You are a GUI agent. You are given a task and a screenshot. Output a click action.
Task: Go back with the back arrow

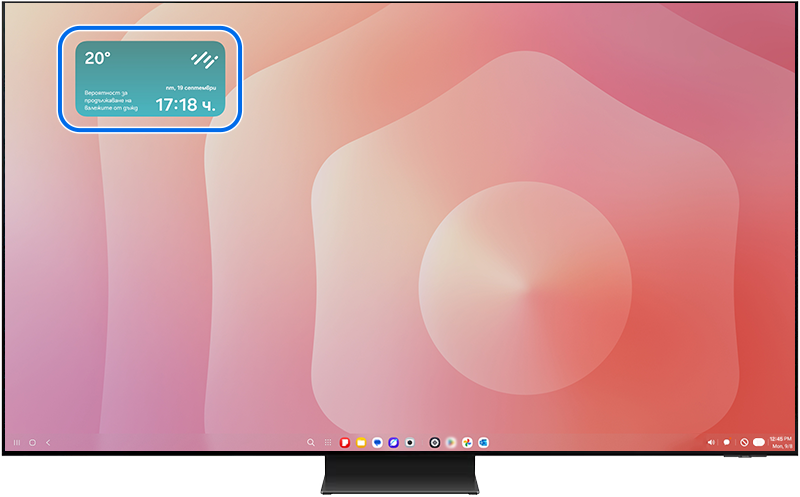48,442
